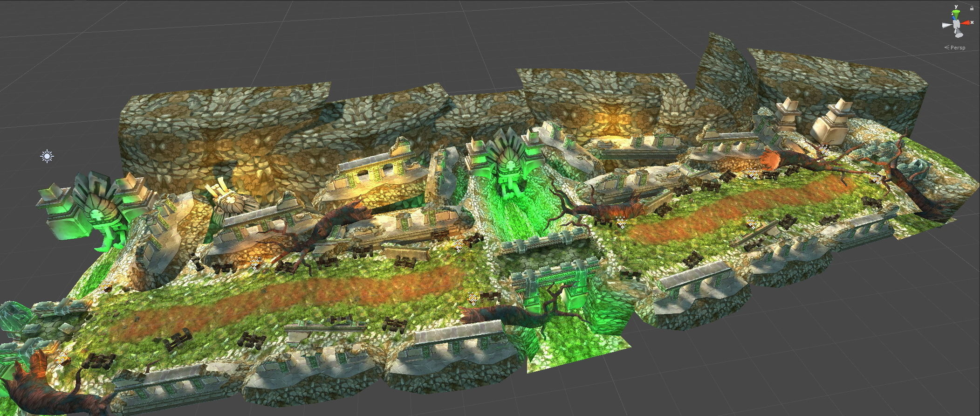Image resolution: width=980 pixels, height=416 pixels.
Task: Click the gray bottom cone on orientation gizmo
Action: 959,33
